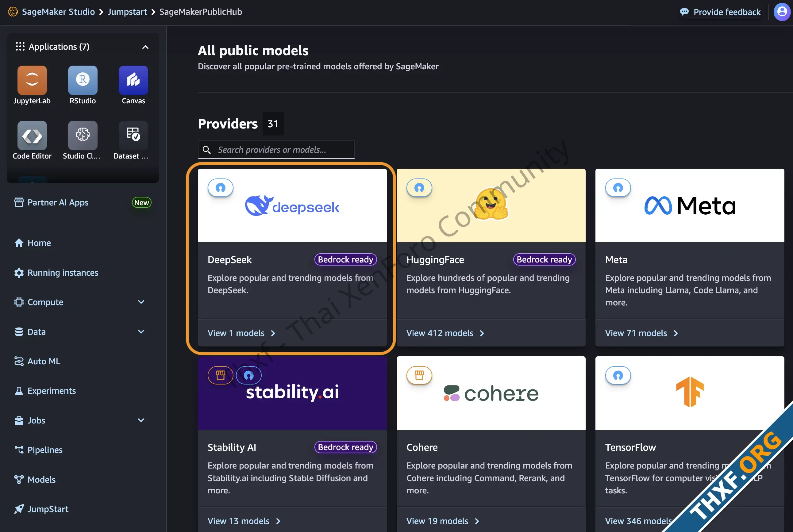Open Experiments in sidebar
The image size is (793, 532).
pos(52,391)
